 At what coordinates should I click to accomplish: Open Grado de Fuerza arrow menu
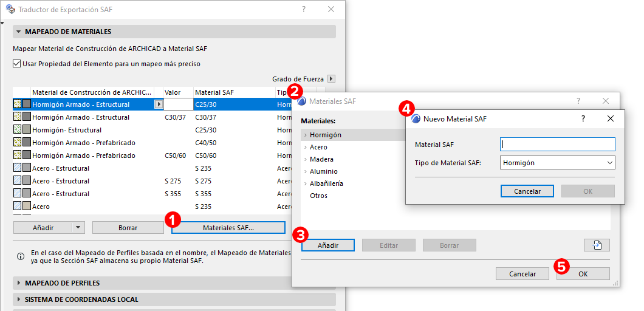point(332,79)
